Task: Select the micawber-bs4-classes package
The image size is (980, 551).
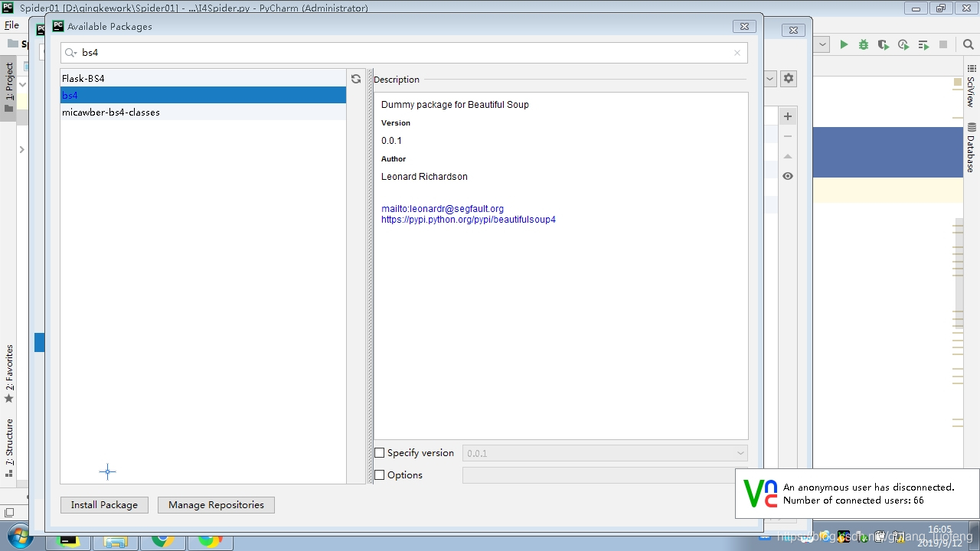Action: point(203,112)
